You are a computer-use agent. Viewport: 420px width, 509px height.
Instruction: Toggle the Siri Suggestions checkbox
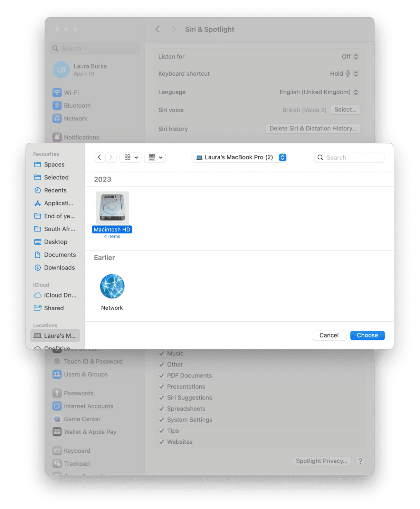point(162,397)
